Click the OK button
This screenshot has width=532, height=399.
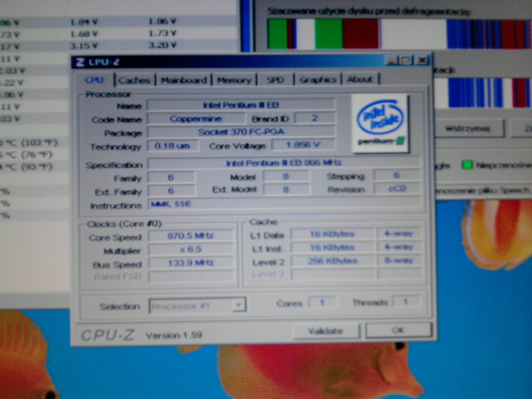coord(398,330)
